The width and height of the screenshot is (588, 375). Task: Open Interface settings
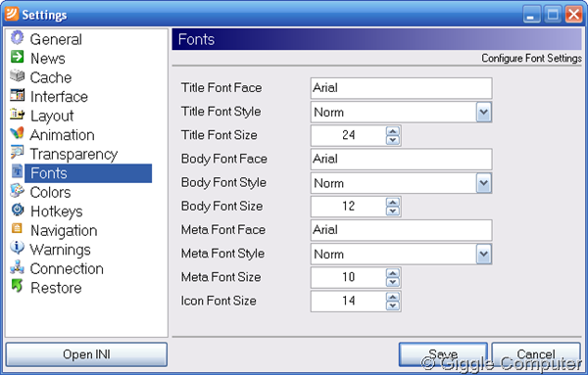click(x=59, y=97)
